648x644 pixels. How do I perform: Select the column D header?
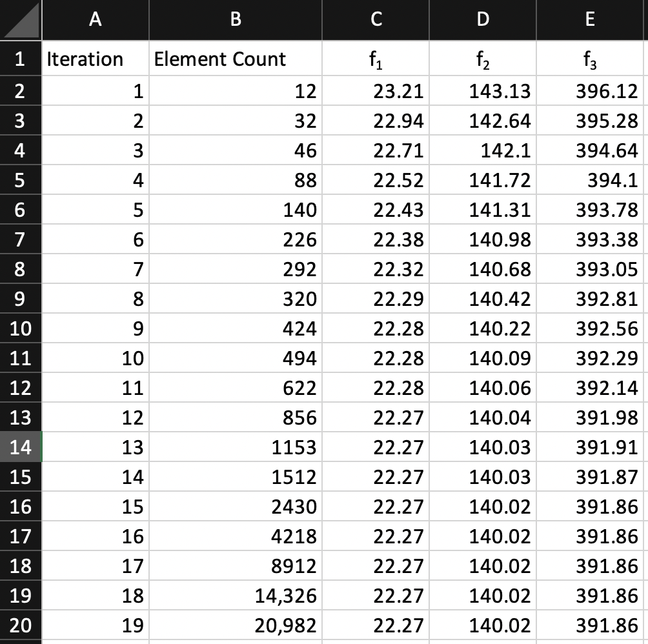482,20
